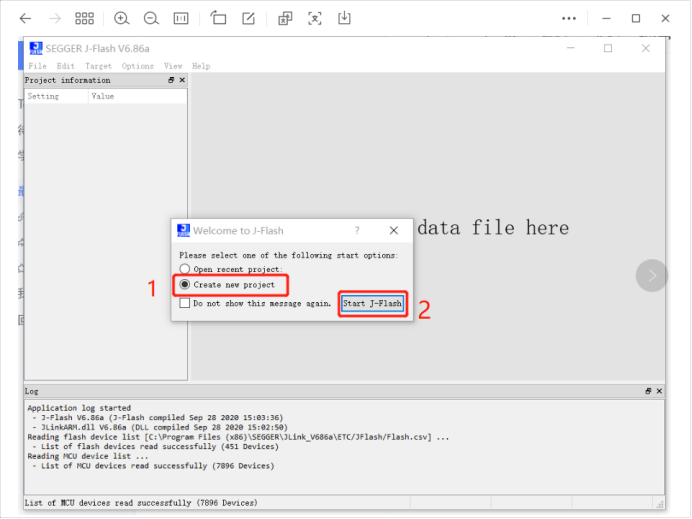Rotate the image with the rotate icon

tap(218, 18)
